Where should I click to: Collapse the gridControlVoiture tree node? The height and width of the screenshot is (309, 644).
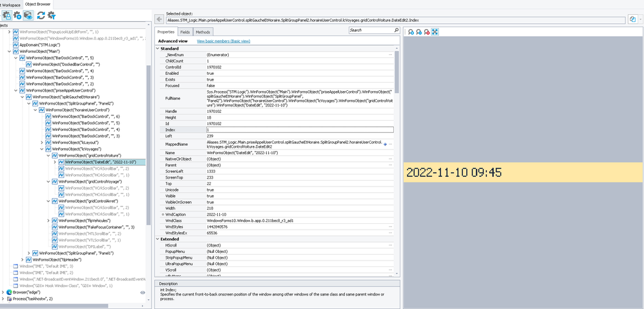[x=48, y=155]
